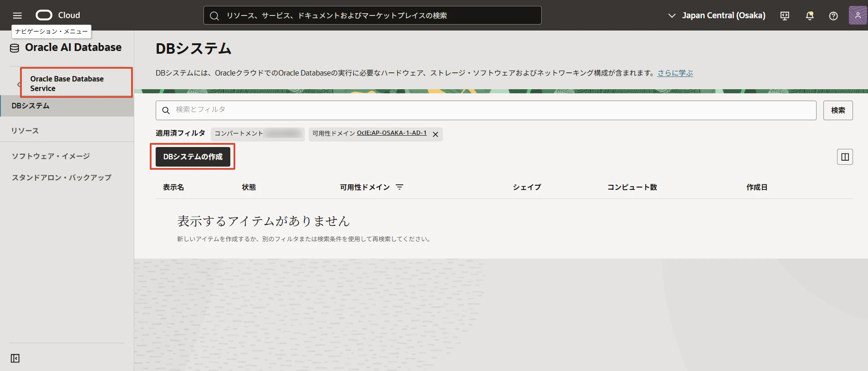Image resolution: width=868 pixels, height=371 pixels.
Task: Click the Oracle Cloud logo
Action: click(58, 15)
